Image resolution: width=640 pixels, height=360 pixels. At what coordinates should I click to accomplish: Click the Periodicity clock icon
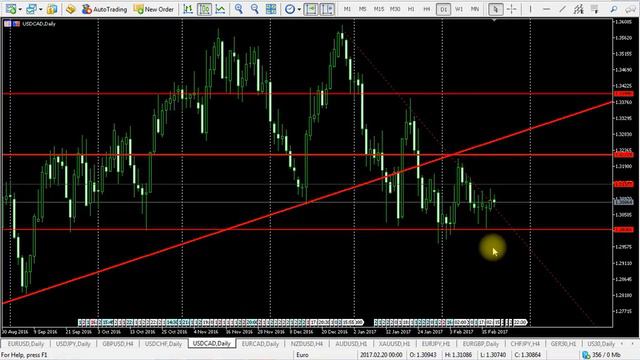(290, 9)
